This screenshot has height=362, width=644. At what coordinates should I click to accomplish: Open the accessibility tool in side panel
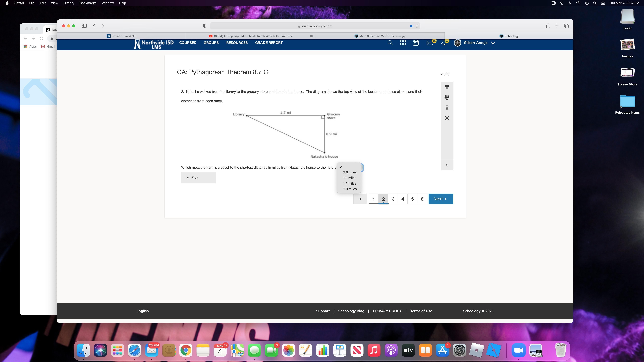point(447,97)
